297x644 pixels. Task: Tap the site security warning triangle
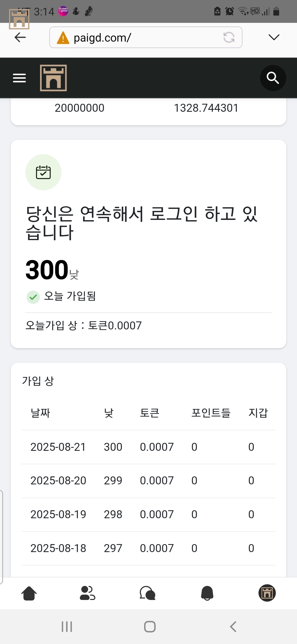coord(63,38)
